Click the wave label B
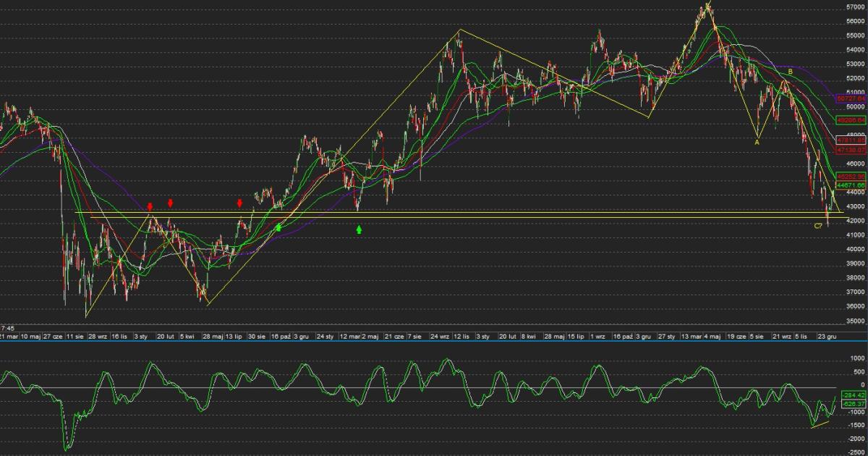Image resolution: width=868 pixels, height=456 pixels. (x=791, y=72)
